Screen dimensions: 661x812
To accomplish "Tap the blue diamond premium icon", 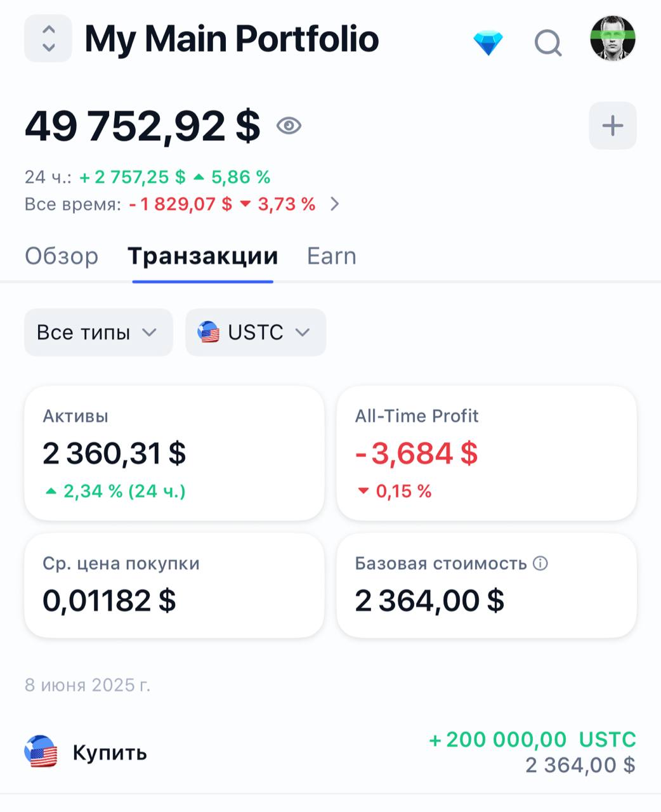I will [x=488, y=43].
